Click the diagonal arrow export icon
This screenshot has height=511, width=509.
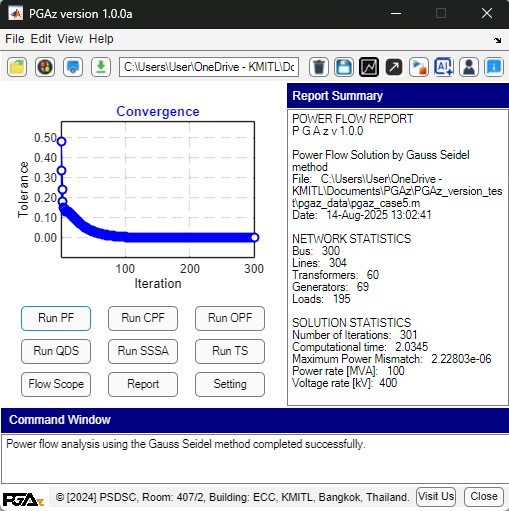coord(394,67)
